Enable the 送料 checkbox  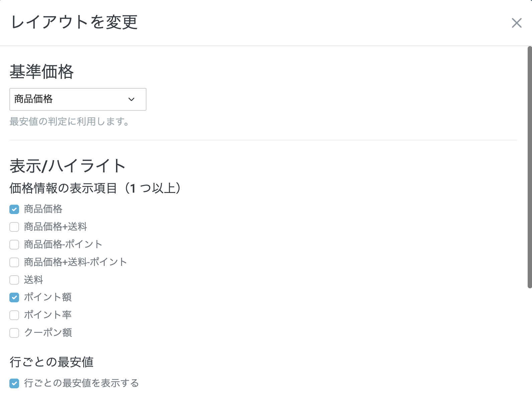click(14, 280)
